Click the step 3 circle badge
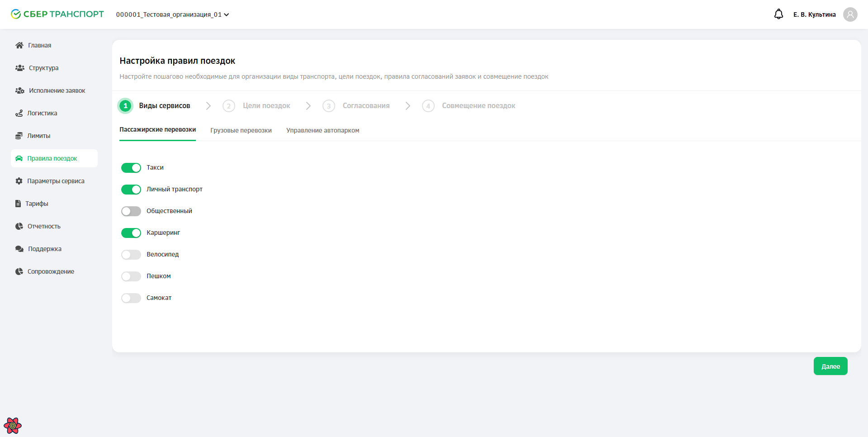This screenshot has height=437, width=868. 329,106
